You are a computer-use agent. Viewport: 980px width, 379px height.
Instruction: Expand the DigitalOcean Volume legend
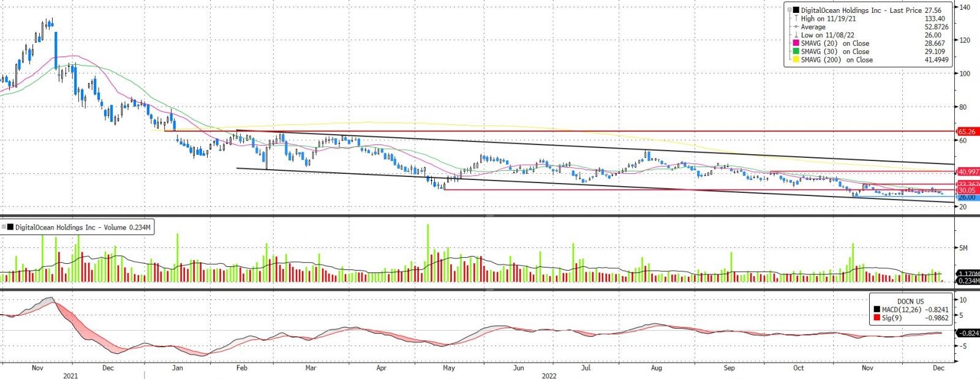[4, 227]
